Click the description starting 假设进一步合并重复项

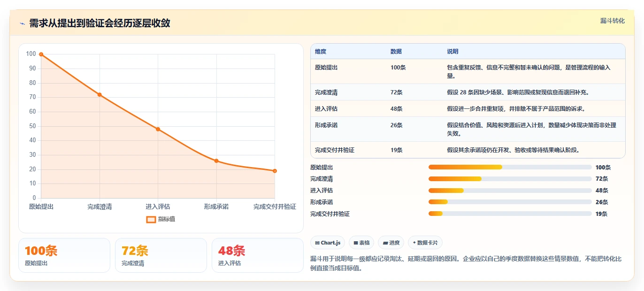pos(516,109)
